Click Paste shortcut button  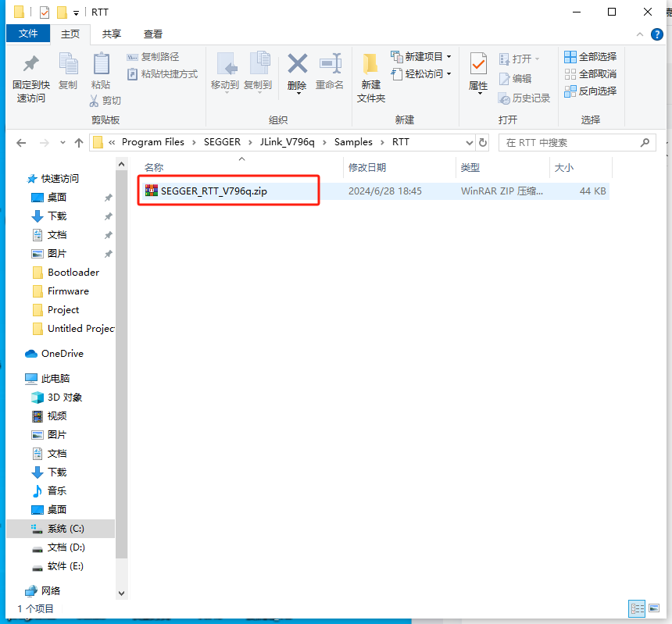click(x=163, y=74)
